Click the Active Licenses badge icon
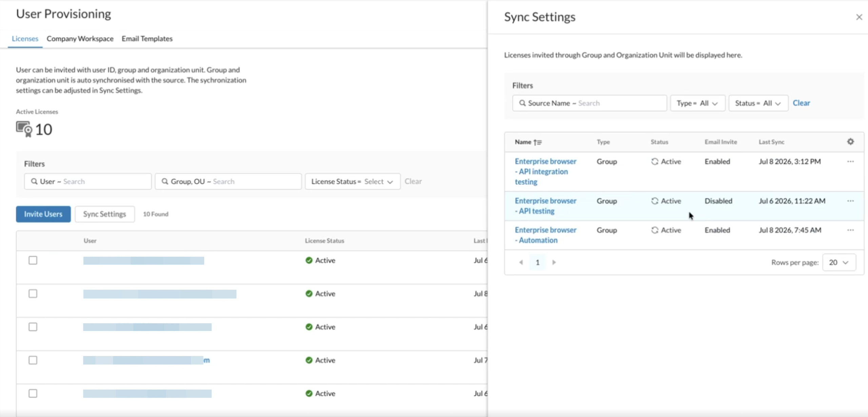The width and height of the screenshot is (868, 417). 24,129
